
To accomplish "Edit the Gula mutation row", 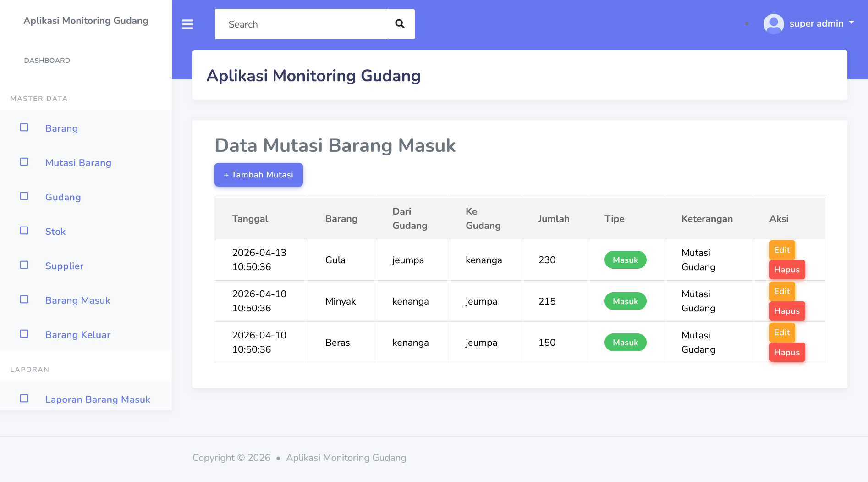I will click(781, 250).
